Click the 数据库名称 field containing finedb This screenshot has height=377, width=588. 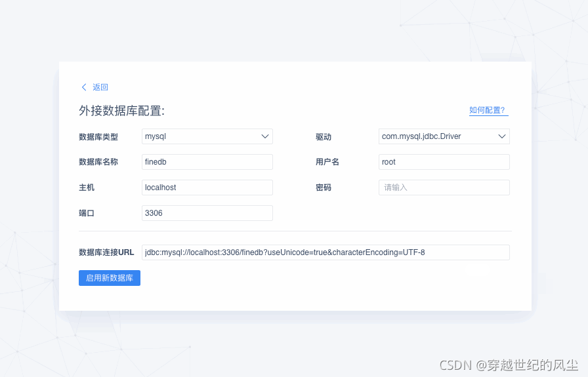(x=207, y=162)
